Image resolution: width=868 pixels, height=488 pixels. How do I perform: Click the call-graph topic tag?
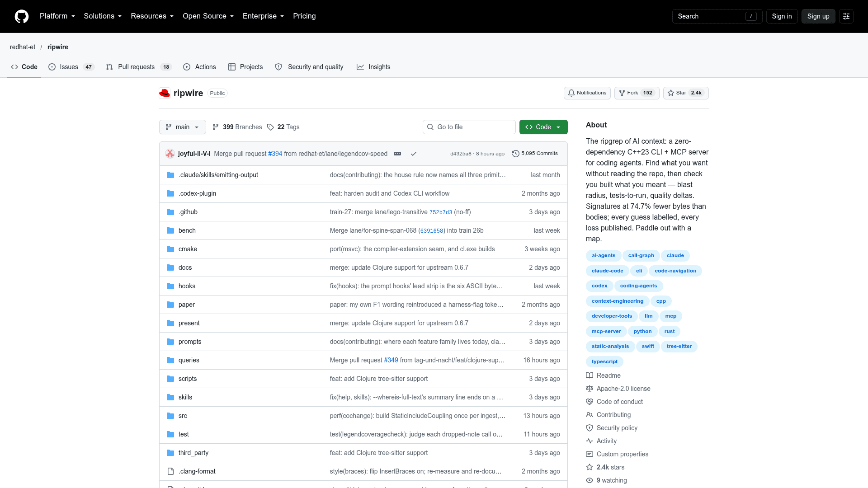point(641,256)
